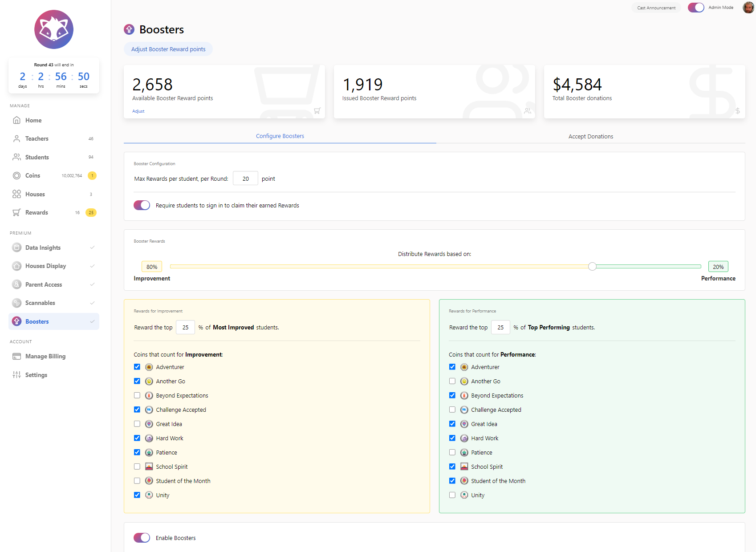756x552 pixels.
Task: Select the Houses grid icon
Action: click(17, 194)
